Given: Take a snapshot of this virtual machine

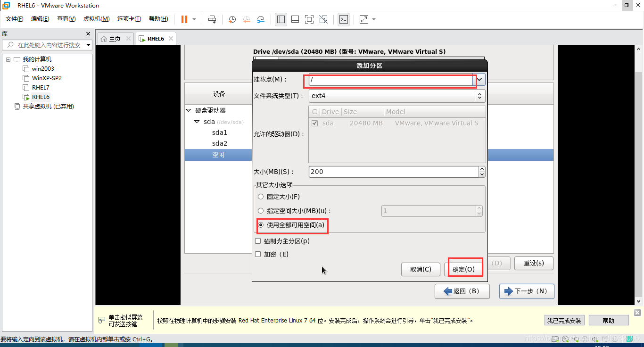Looking at the screenshot, I should pyautogui.click(x=232, y=19).
